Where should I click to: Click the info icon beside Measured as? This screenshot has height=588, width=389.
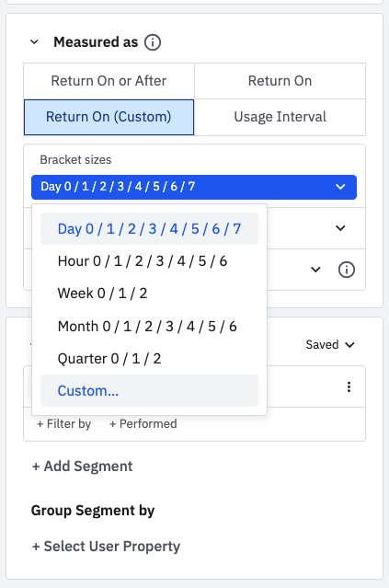pos(153,42)
